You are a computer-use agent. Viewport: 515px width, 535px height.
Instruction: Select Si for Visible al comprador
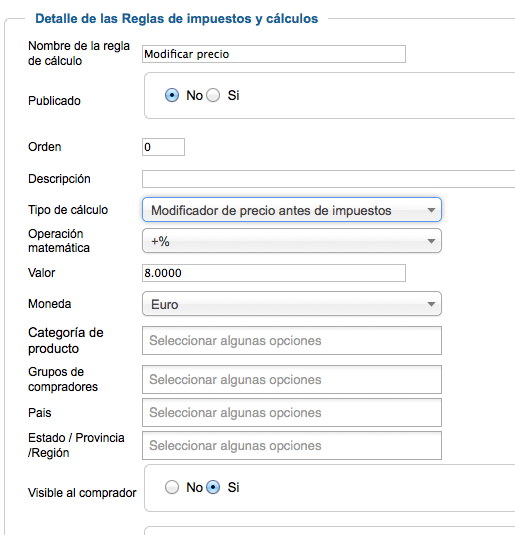[x=213, y=487]
